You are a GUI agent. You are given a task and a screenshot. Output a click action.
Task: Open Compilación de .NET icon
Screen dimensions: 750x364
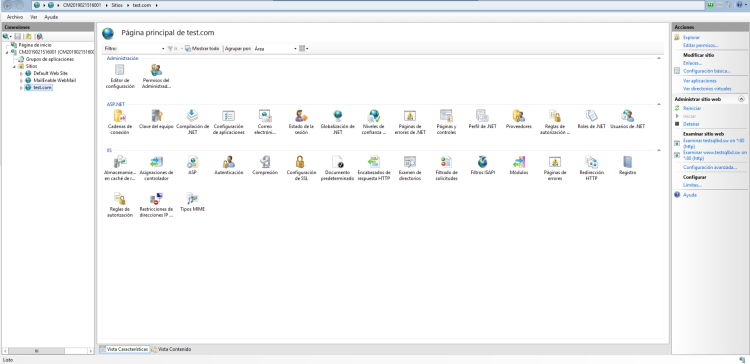tap(193, 122)
